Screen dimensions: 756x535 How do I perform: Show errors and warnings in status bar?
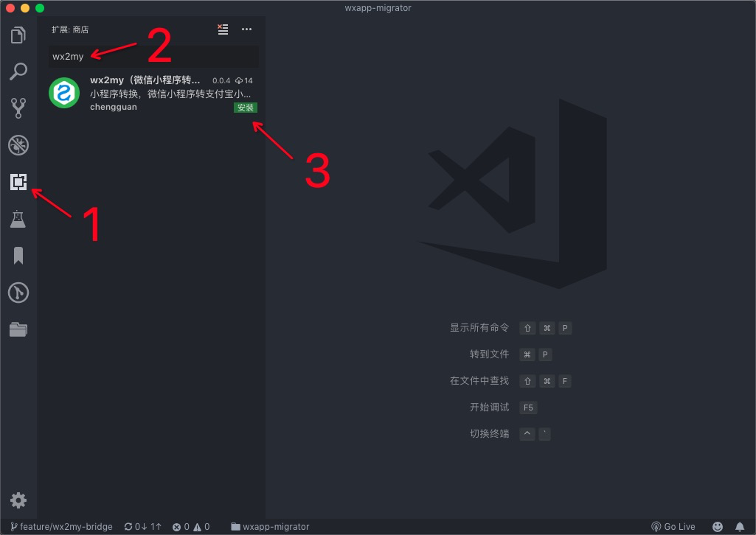[192, 527]
